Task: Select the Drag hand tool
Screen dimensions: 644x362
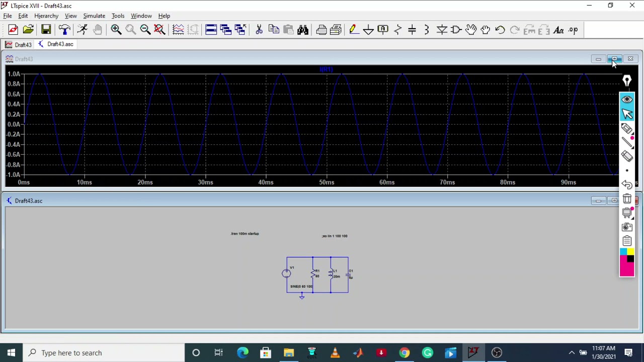Action: (x=485, y=30)
